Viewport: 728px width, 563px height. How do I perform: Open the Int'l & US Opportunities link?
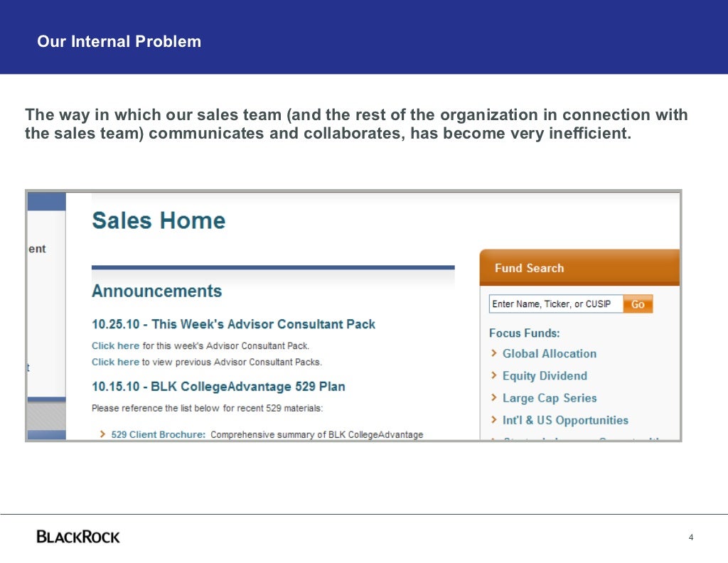point(565,420)
